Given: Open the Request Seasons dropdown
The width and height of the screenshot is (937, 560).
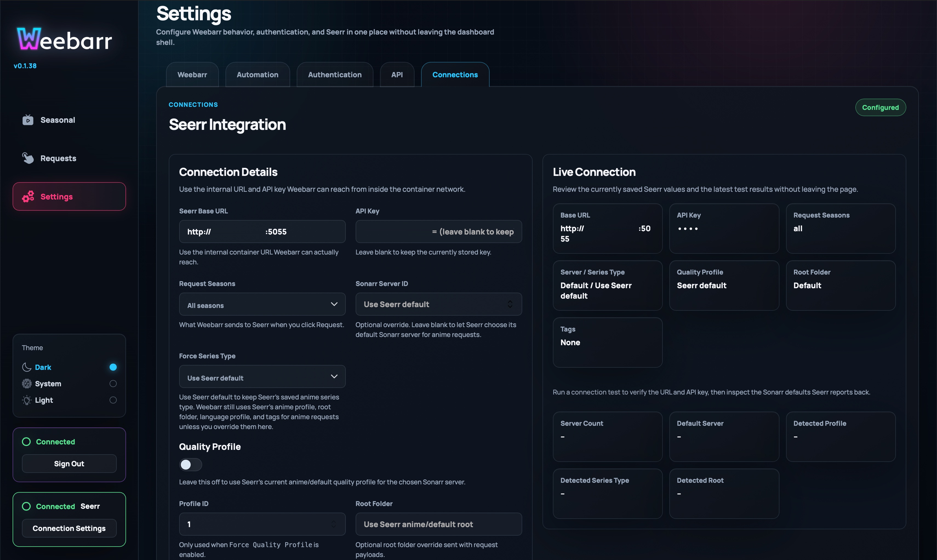Looking at the screenshot, I should (x=262, y=304).
